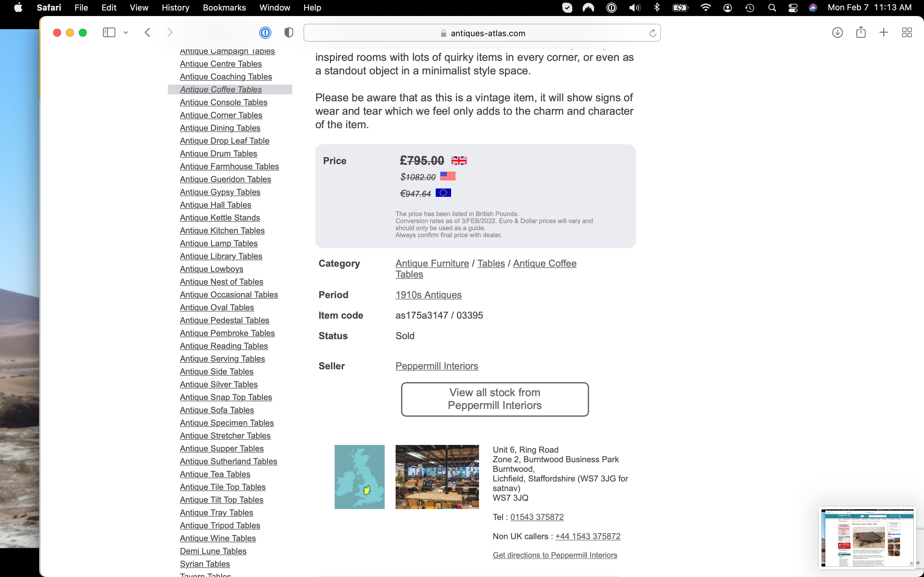Open a new tab with plus icon
924x577 pixels.
pyautogui.click(x=884, y=33)
